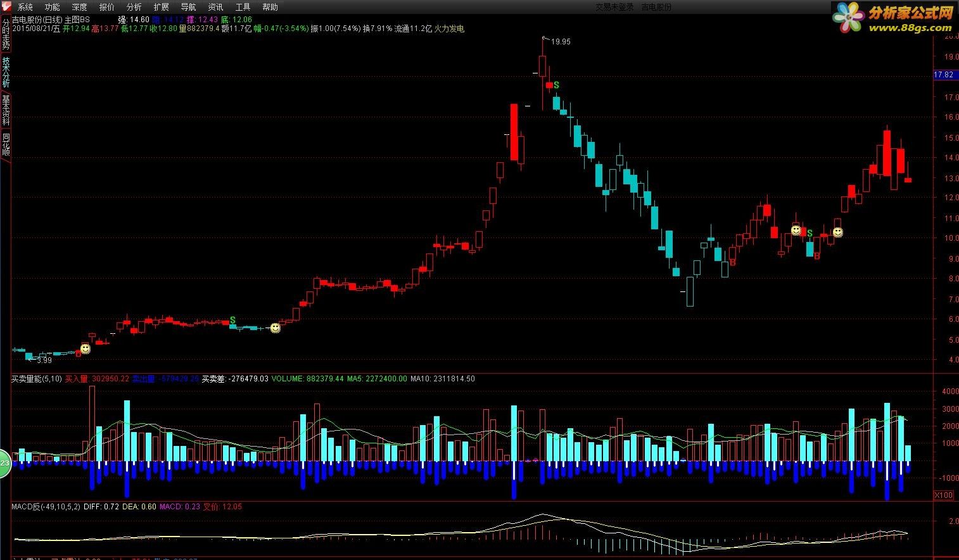Click the 叉价: 12.05 value
Viewport: 959px width, 560px height.
(222, 507)
